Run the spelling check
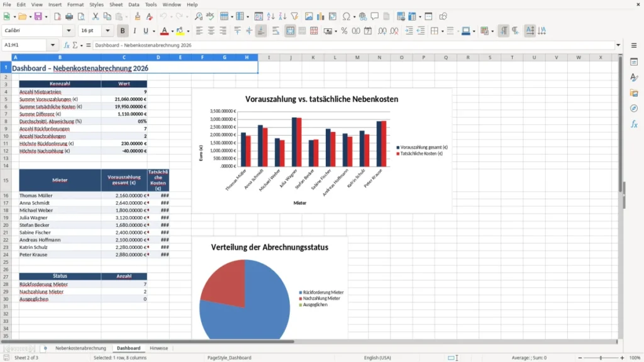Screen dimensions: 644x362 click(210, 16)
